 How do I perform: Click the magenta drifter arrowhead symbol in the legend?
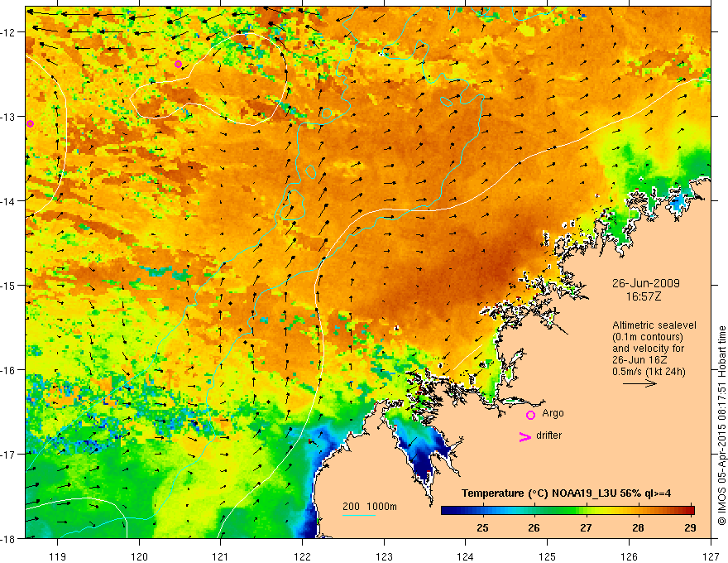(x=524, y=436)
